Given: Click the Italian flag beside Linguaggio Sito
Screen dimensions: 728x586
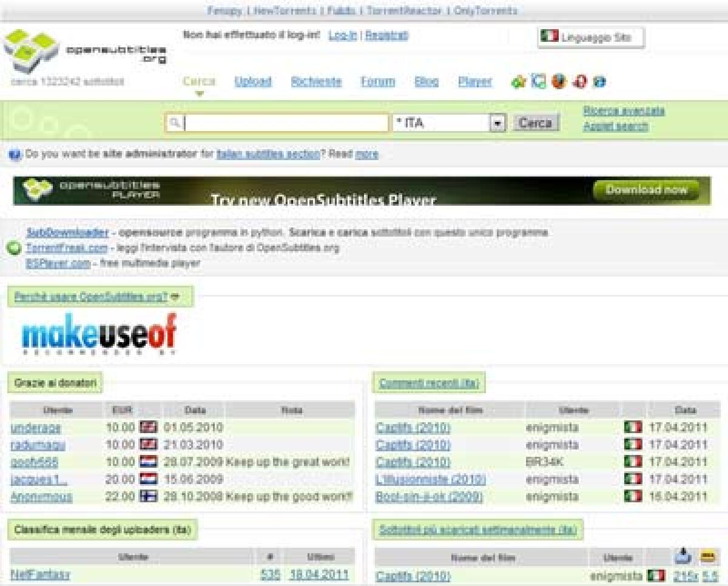Looking at the screenshot, I should [549, 37].
